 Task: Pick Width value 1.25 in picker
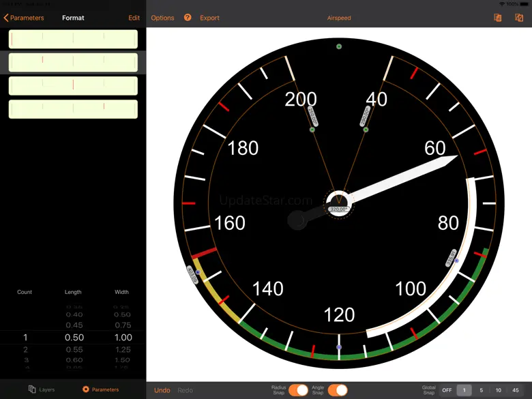pos(122,350)
